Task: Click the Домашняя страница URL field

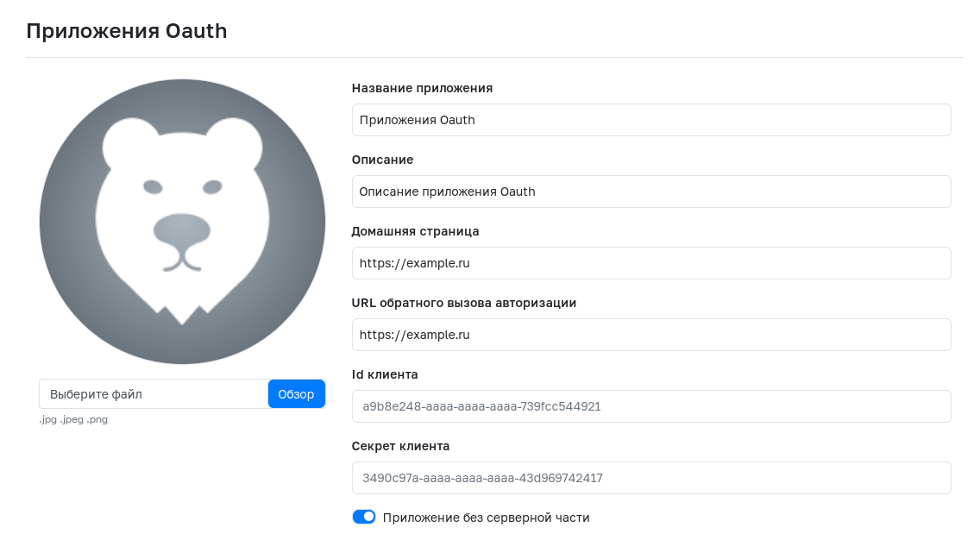Action: (651, 263)
